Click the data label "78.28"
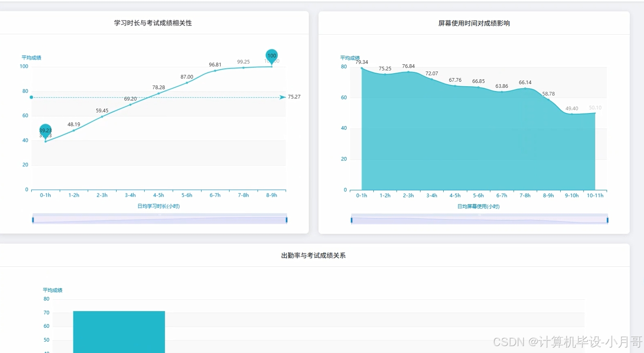Image resolution: width=644 pixels, height=353 pixels. (x=158, y=87)
